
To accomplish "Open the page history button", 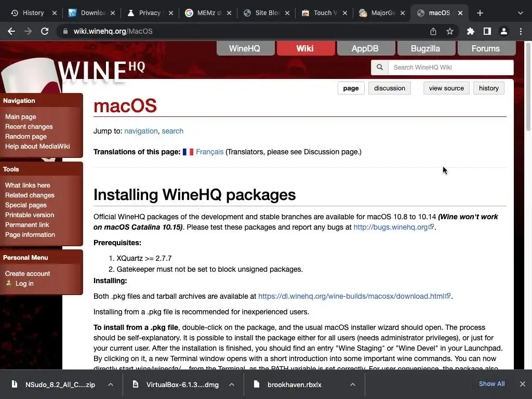I will 488,88.
